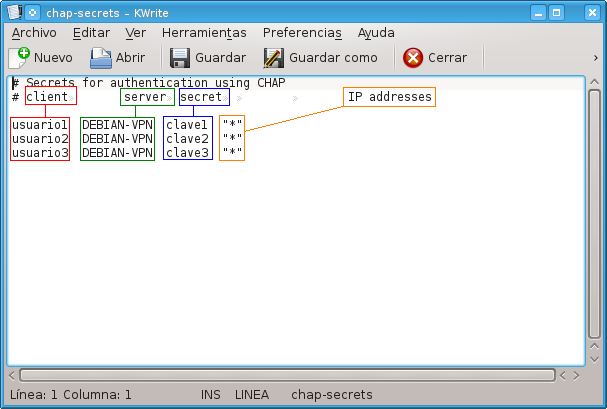Click the 'chap-secrets' filename in status bar
The height and width of the screenshot is (409, 607).
[332, 395]
